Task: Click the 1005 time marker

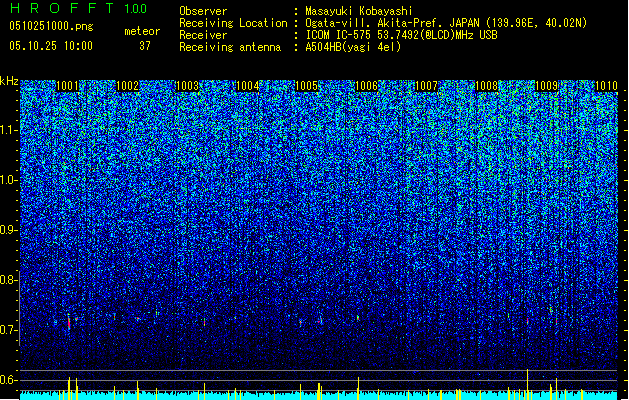Action: (306, 86)
